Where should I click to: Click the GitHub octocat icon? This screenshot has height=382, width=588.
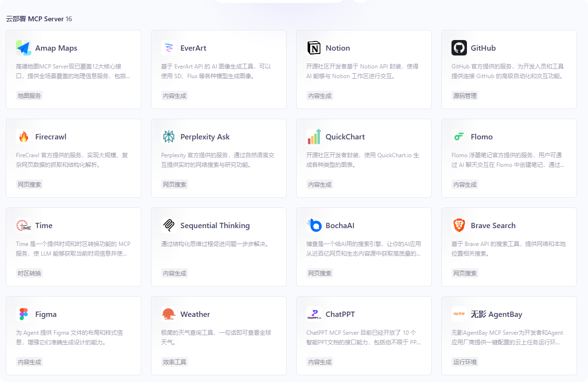459,48
